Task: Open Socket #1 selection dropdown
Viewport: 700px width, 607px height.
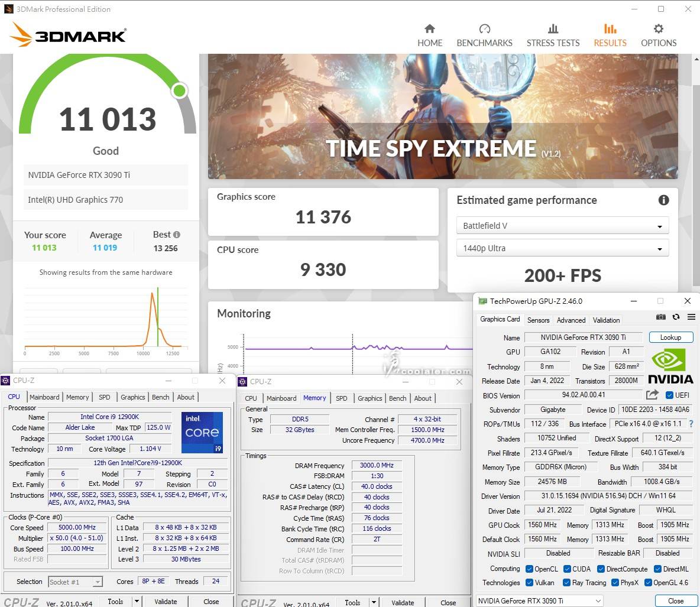Action: point(76,582)
